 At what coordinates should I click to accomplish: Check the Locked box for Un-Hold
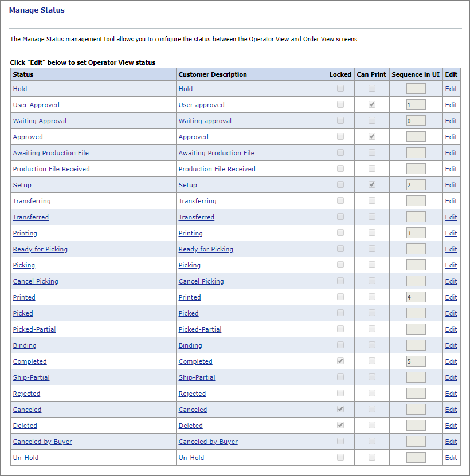[340, 457]
